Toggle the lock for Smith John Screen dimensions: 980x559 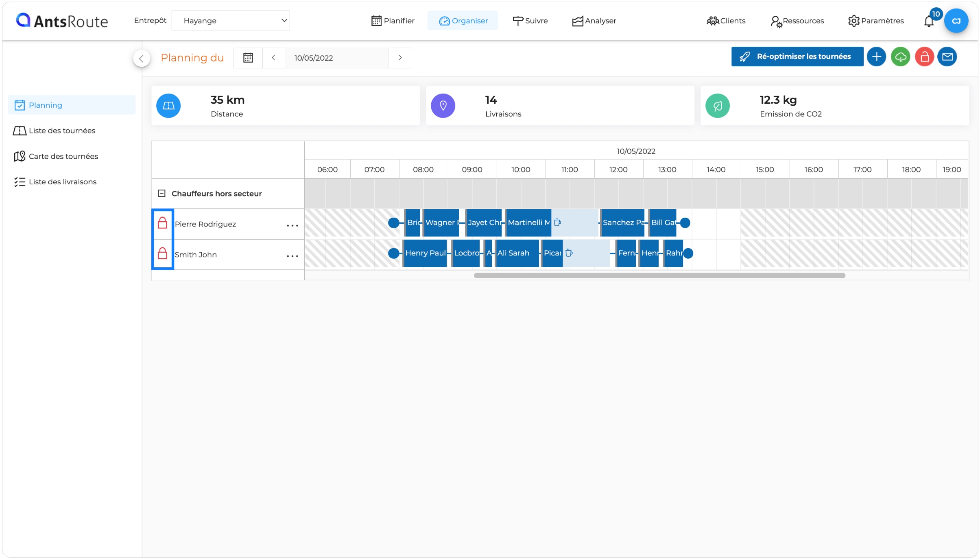click(163, 253)
